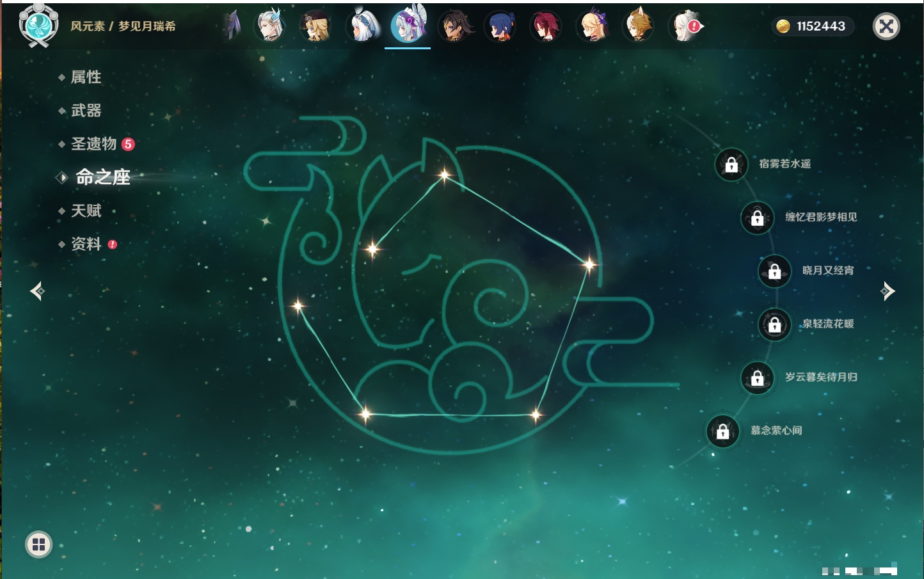Open the four-square grid menu button
The image size is (924, 579).
38,544
